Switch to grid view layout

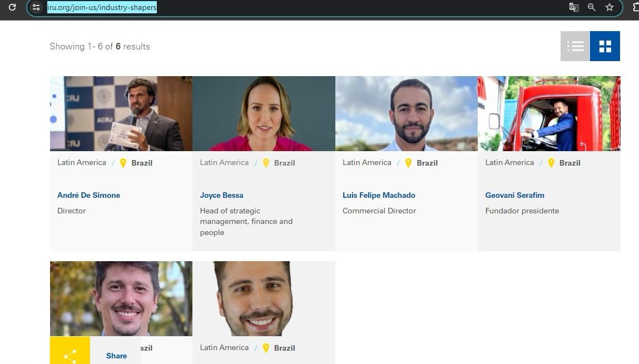605,46
